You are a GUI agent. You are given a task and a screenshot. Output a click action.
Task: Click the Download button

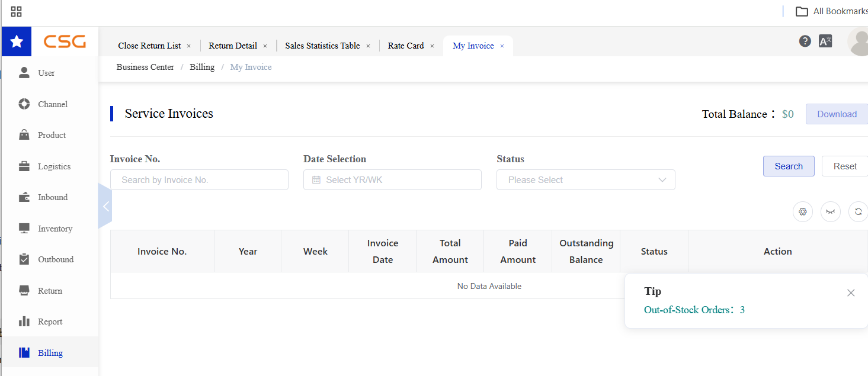point(837,114)
